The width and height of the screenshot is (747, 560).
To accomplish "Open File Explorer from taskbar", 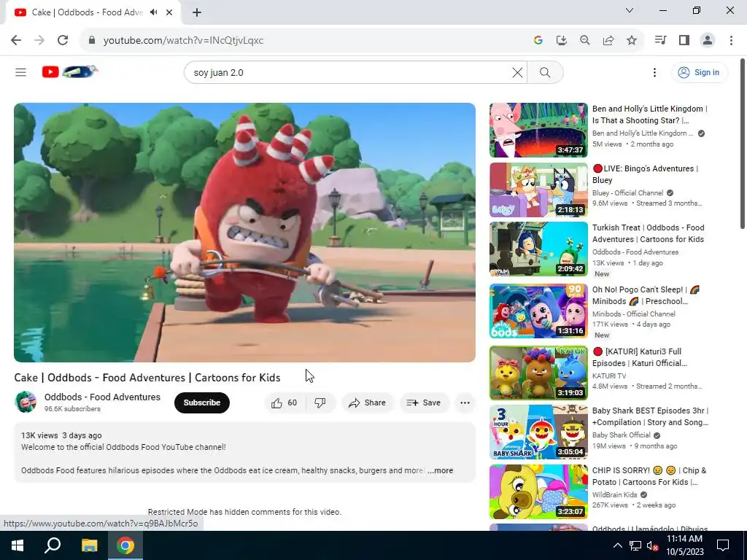I will (89, 545).
